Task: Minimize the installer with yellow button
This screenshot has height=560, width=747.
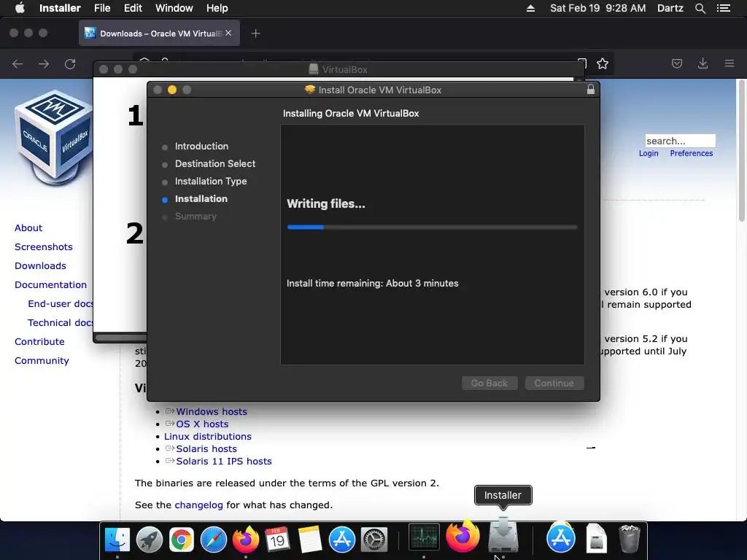Action: [172, 90]
